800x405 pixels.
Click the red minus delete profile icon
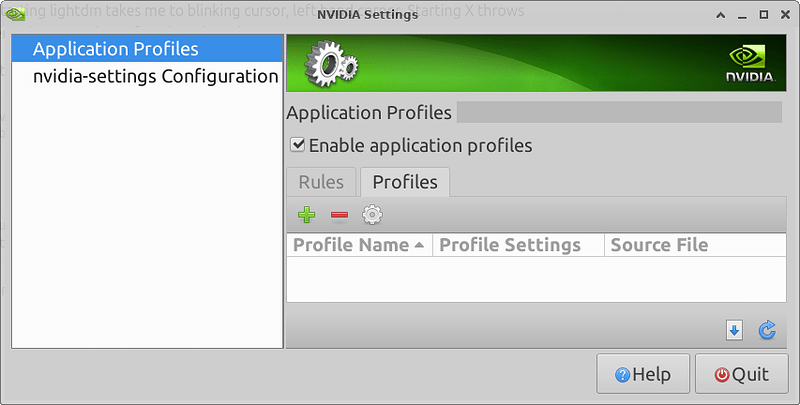point(339,215)
